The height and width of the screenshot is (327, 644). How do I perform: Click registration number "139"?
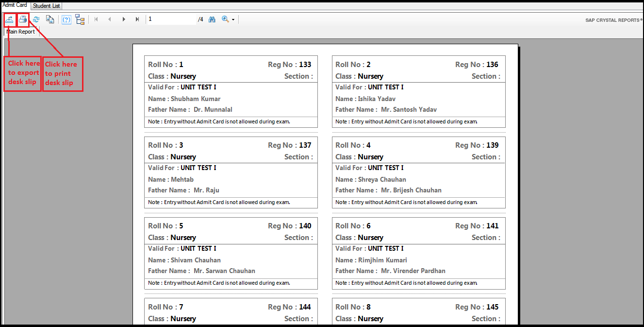pyautogui.click(x=493, y=145)
